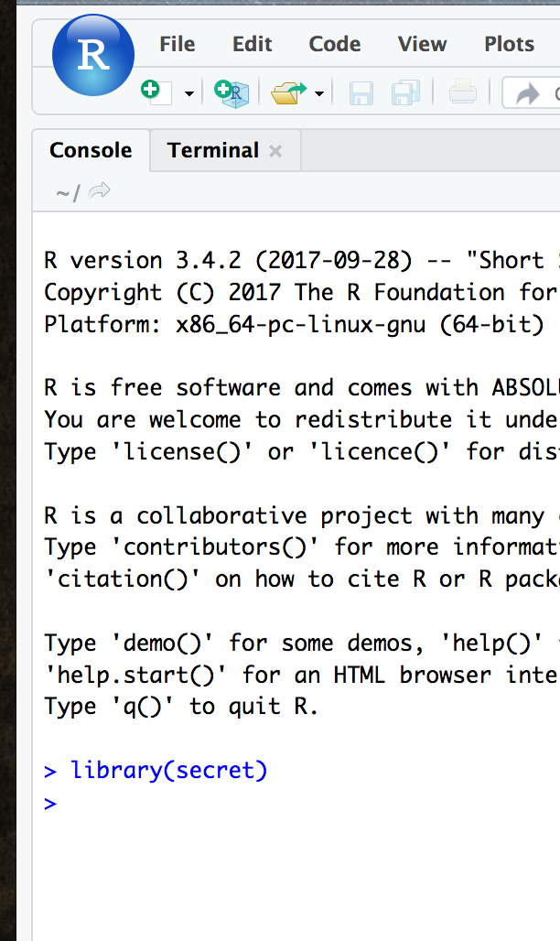Switch to the Terminal tab
This screenshot has width=560, height=941.
[x=212, y=150]
